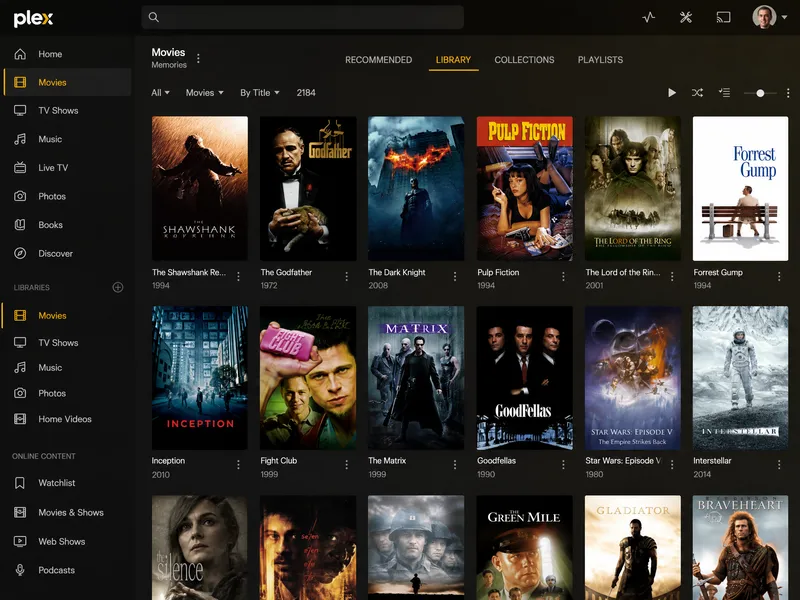Open Music under Libraries section

point(67,368)
